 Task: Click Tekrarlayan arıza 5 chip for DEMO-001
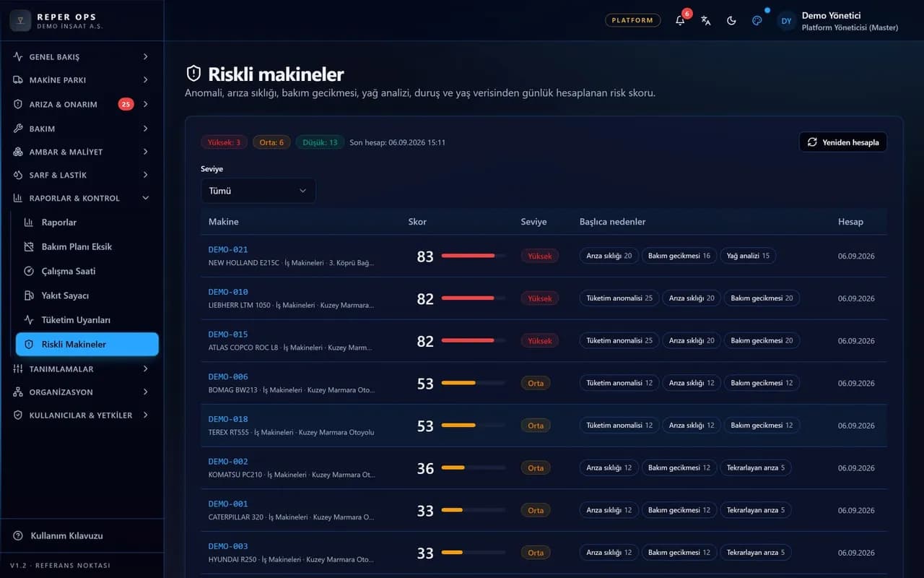756,510
